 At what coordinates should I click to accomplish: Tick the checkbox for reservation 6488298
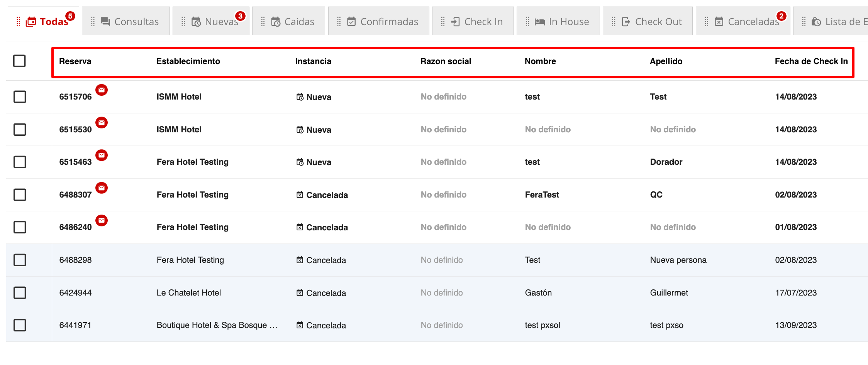(x=19, y=260)
